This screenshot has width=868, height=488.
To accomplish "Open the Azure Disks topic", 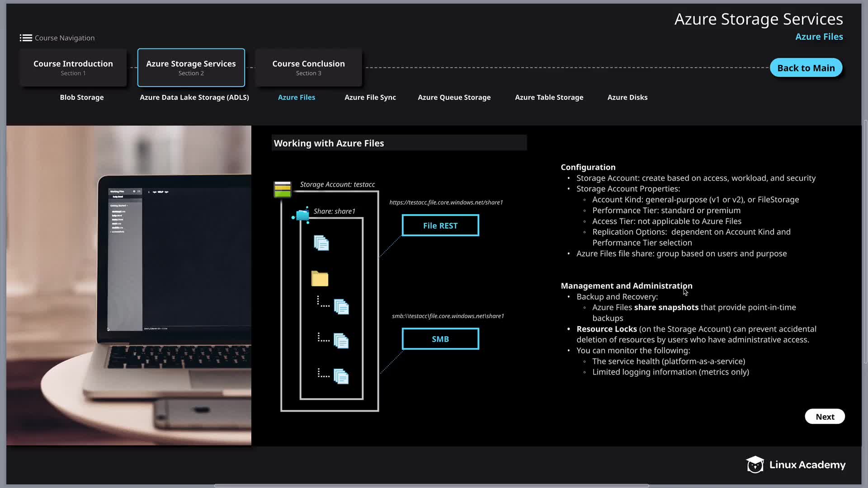I will coord(627,97).
